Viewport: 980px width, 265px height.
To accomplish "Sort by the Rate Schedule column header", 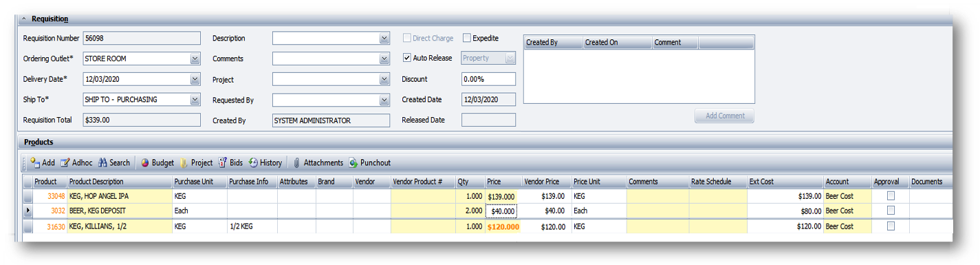I will (x=718, y=182).
